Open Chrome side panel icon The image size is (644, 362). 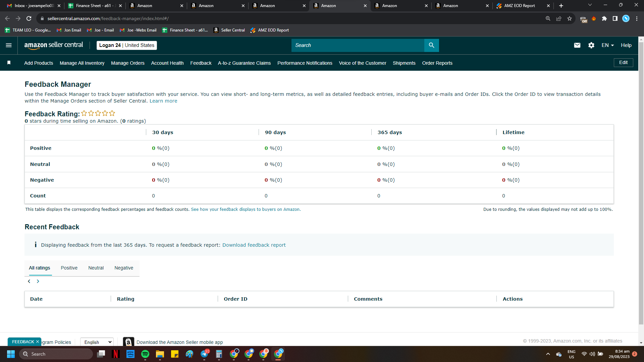point(615,18)
